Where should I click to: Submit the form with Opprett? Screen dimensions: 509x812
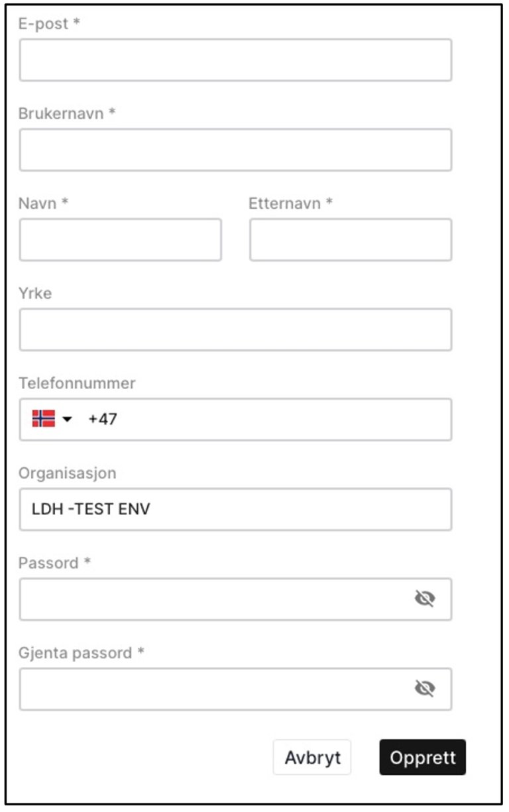[x=422, y=758]
